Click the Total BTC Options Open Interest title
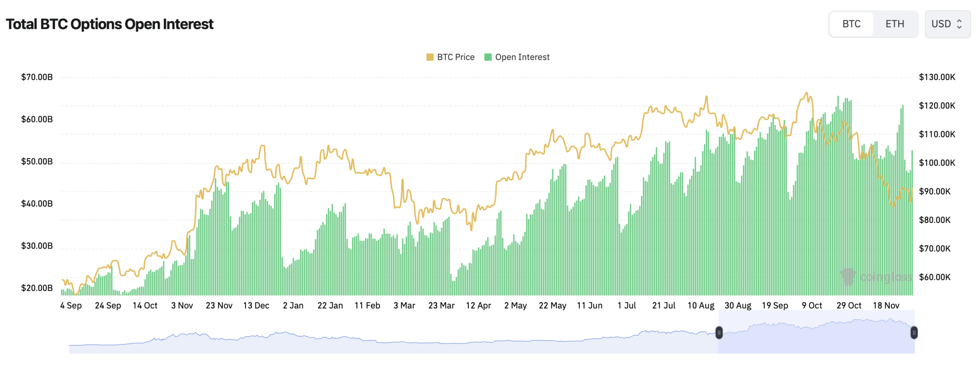The height and width of the screenshot is (379, 980). point(110,24)
